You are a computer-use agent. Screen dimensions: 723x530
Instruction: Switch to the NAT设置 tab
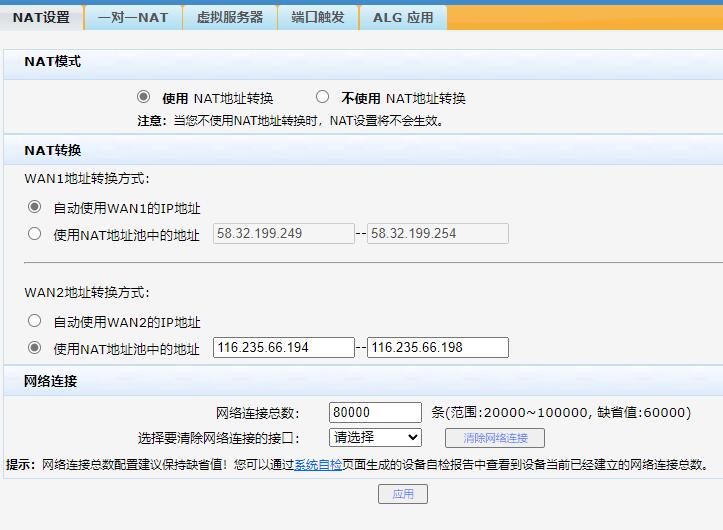(41, 18)
